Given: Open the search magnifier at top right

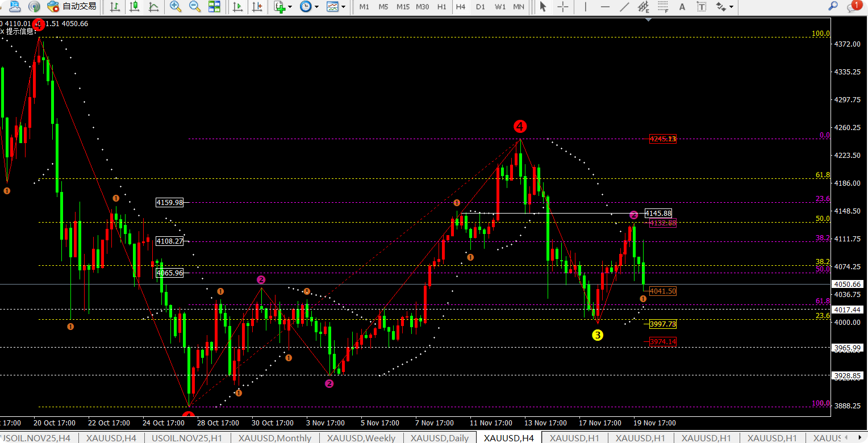Looking at the screenshot, I should coord(833,7).
